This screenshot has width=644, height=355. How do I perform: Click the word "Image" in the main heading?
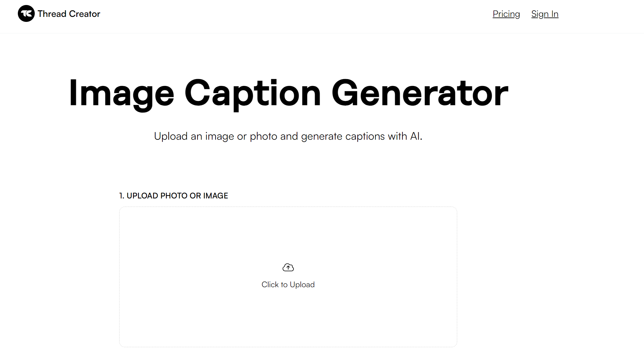(121, 93)
